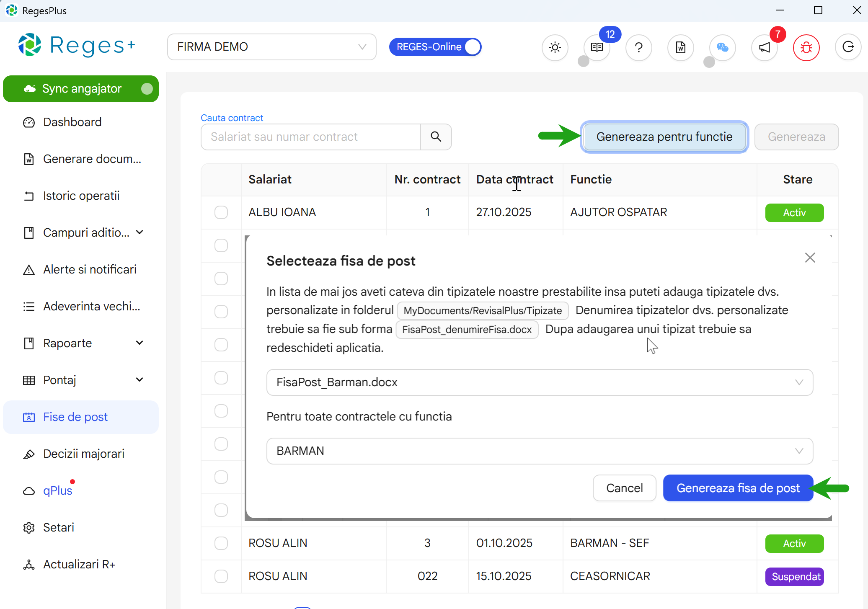Start search with the magnifier icon
Viewport: 868px width, 609px height.
tap(436, 137)
